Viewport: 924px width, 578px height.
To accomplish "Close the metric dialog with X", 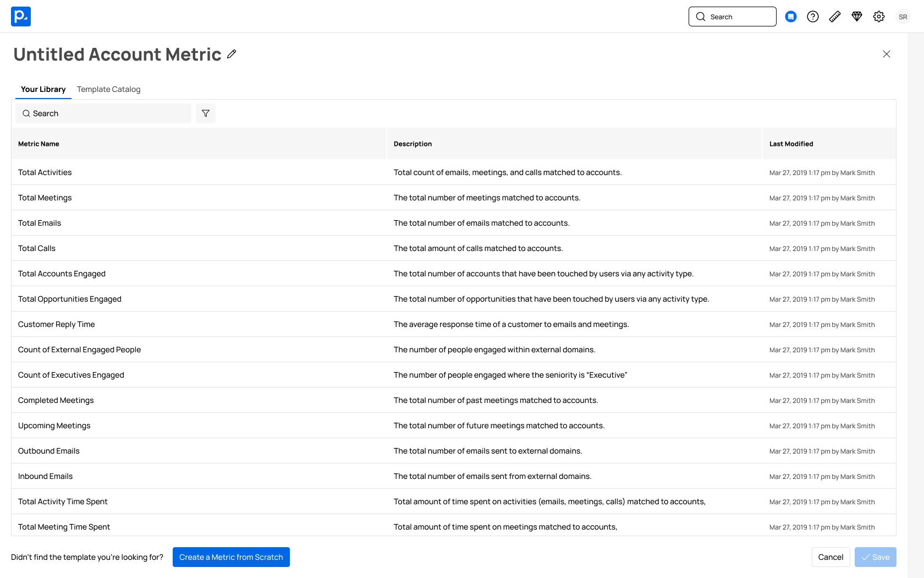I will [x=887, y=54].
